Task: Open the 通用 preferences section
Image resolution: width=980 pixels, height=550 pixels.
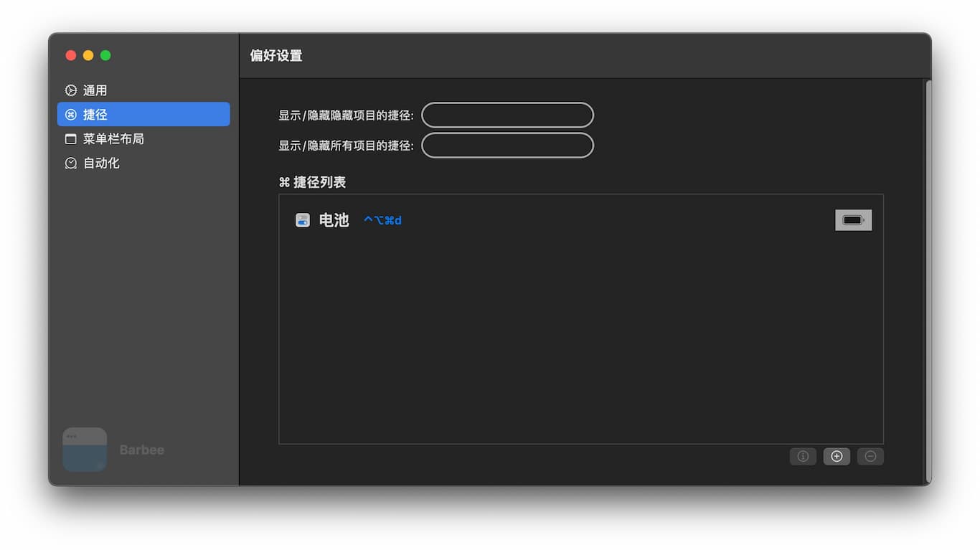Action: pyautogui.click(x=143, y=90)
